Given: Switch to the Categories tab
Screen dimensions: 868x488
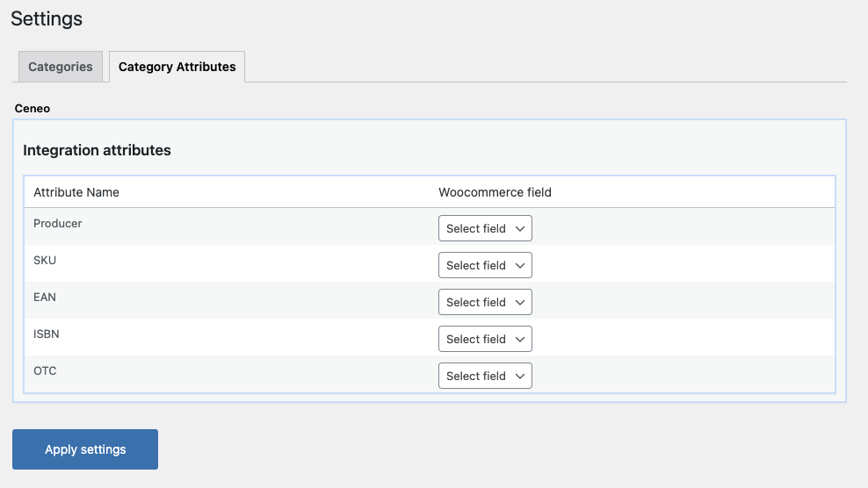Looking at the screenshot, I should tap(61, 67).
